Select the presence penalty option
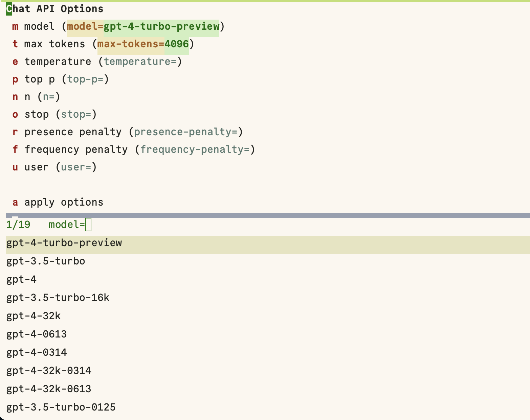The height and width of the screenshot is (420, 530). point(128,132)
